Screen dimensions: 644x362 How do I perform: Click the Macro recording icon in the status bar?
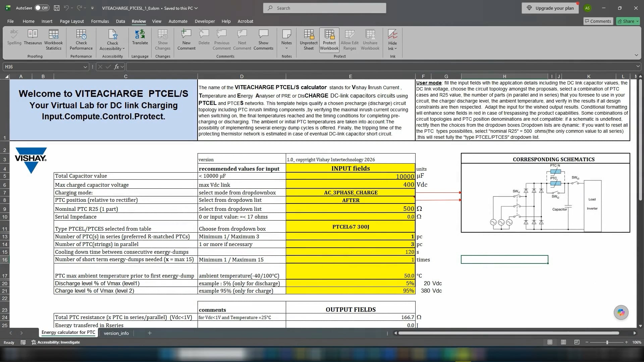pyautogui.click(x=23, y=342)
